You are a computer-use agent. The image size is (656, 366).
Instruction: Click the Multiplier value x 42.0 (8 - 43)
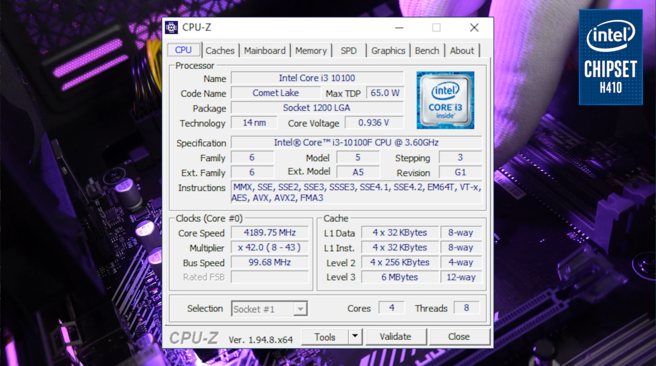270,247
